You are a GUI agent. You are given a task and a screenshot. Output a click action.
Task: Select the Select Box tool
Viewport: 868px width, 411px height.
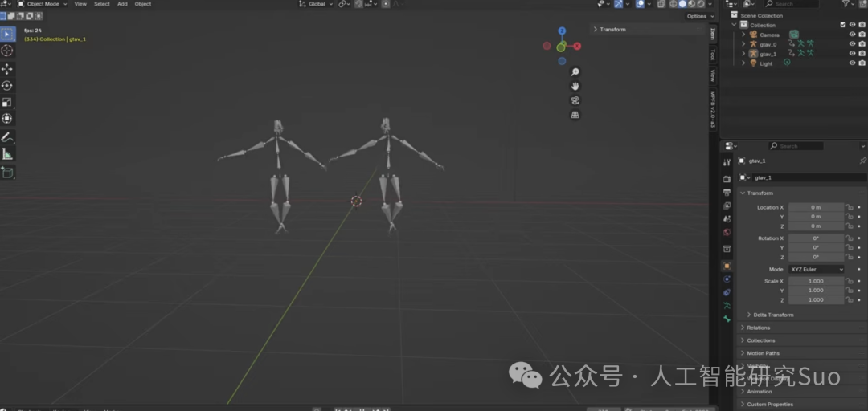click(7, 35)
